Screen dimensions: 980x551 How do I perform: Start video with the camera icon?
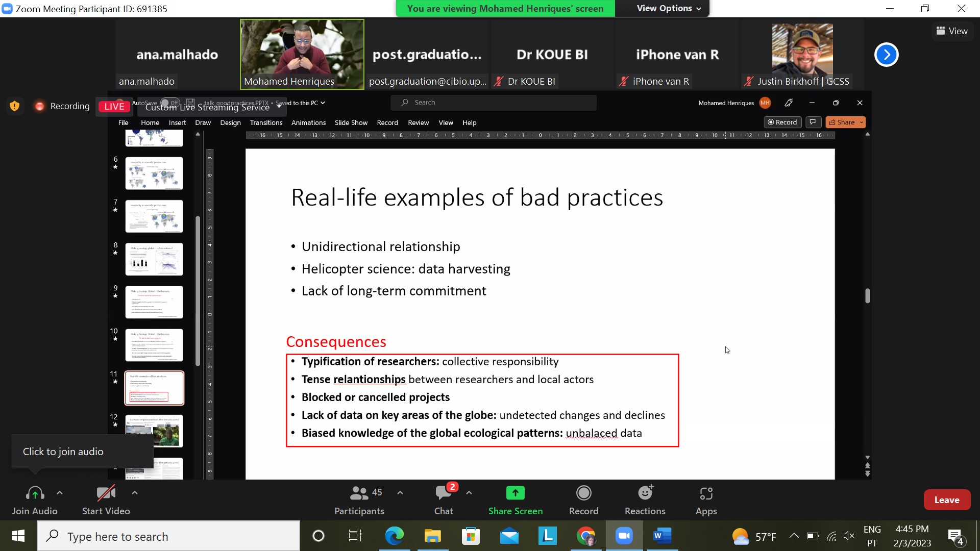tap(106, 493)
